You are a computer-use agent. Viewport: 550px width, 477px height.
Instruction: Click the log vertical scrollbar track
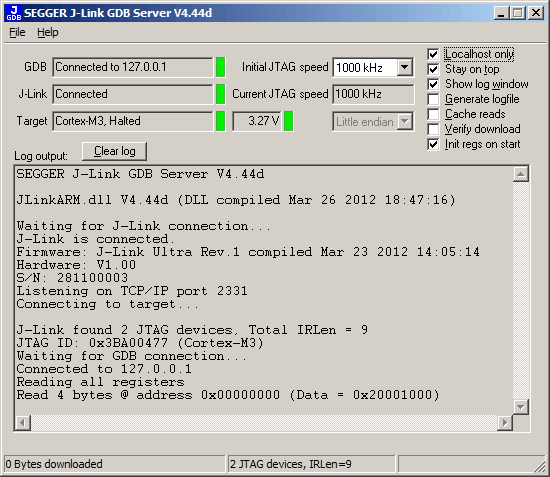521,290
